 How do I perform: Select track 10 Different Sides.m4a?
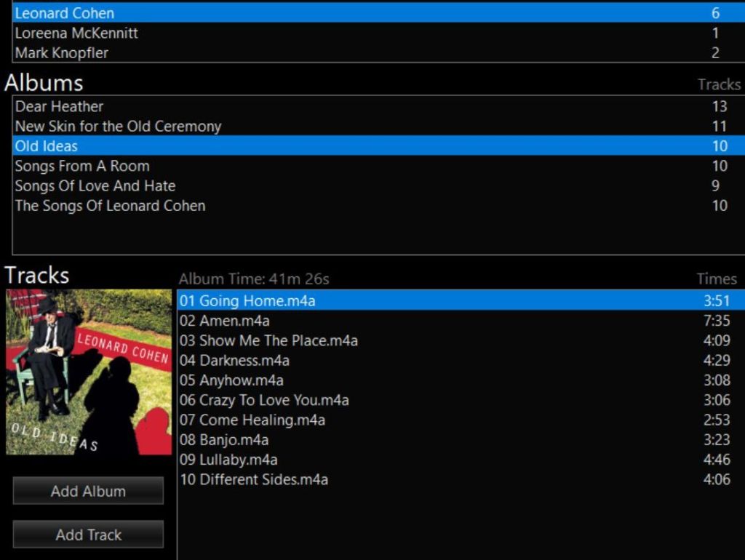coord(254,479)
